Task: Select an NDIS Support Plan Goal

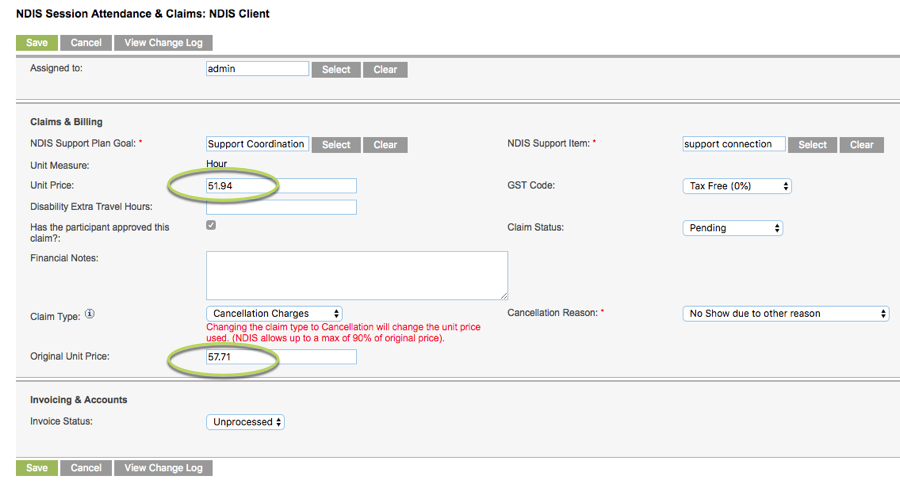Action: 336,145
